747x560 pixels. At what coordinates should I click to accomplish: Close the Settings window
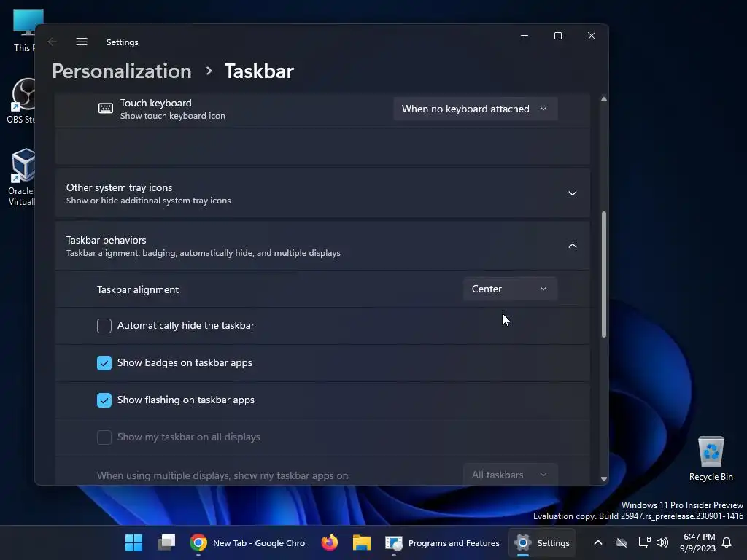[591, 36]
